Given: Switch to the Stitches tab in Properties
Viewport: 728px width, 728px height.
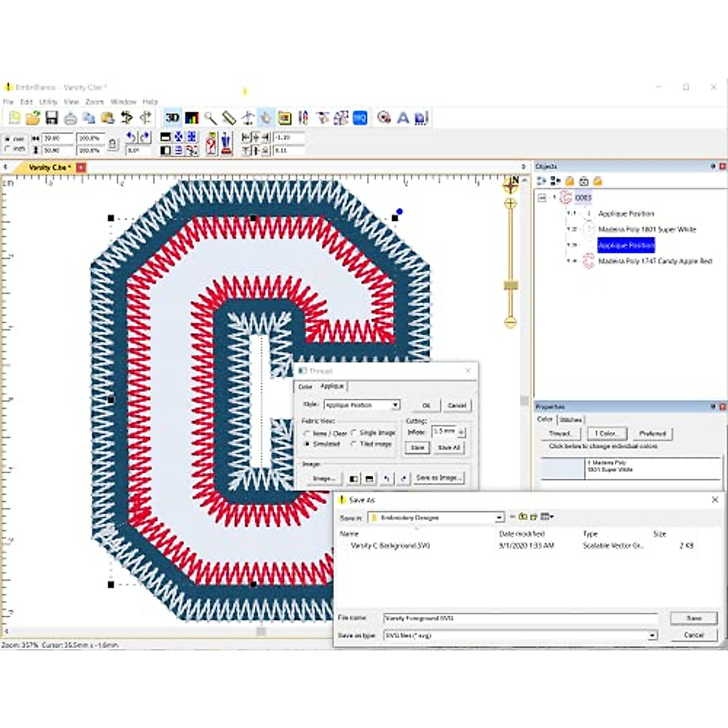Looking at the screenshot, I should (570, 419).
